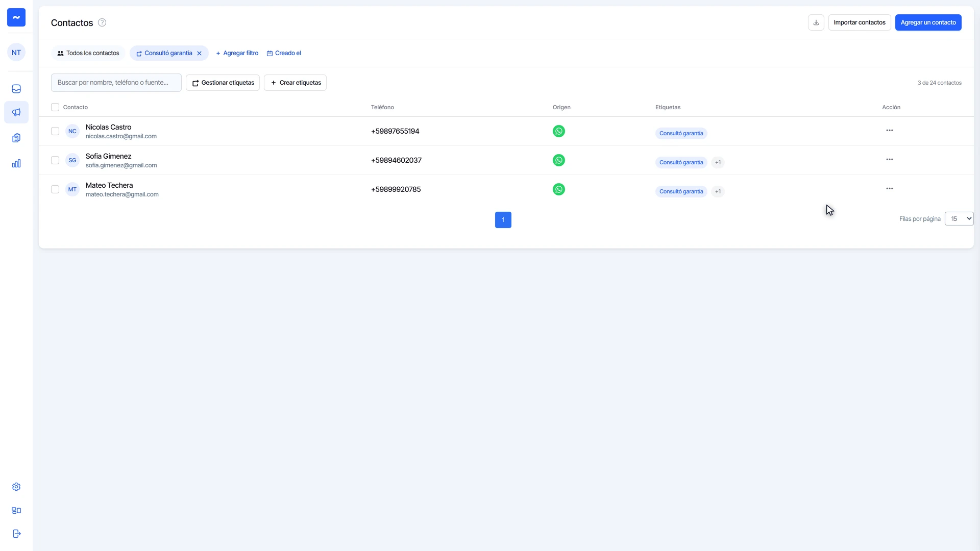Click Agregar filtro
The image size is (980, 551).
pos(237,53)
